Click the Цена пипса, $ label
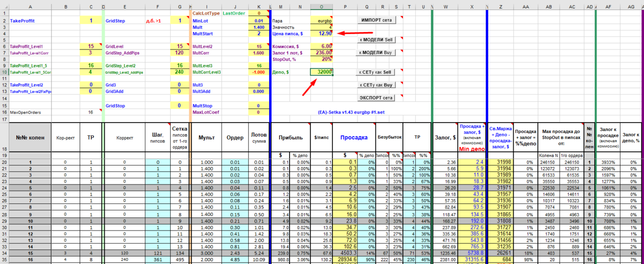The width and height of the screenshot is (644, 264). click(288, 33)
